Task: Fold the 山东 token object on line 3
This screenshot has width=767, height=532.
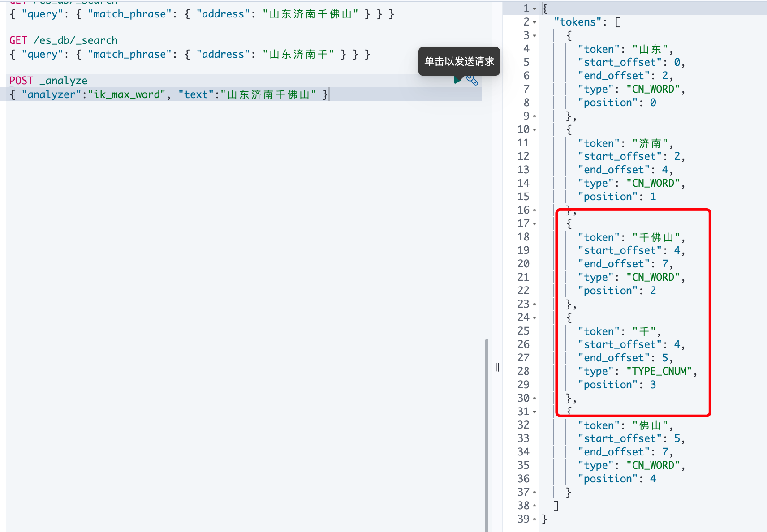Action: click(534, 35)
